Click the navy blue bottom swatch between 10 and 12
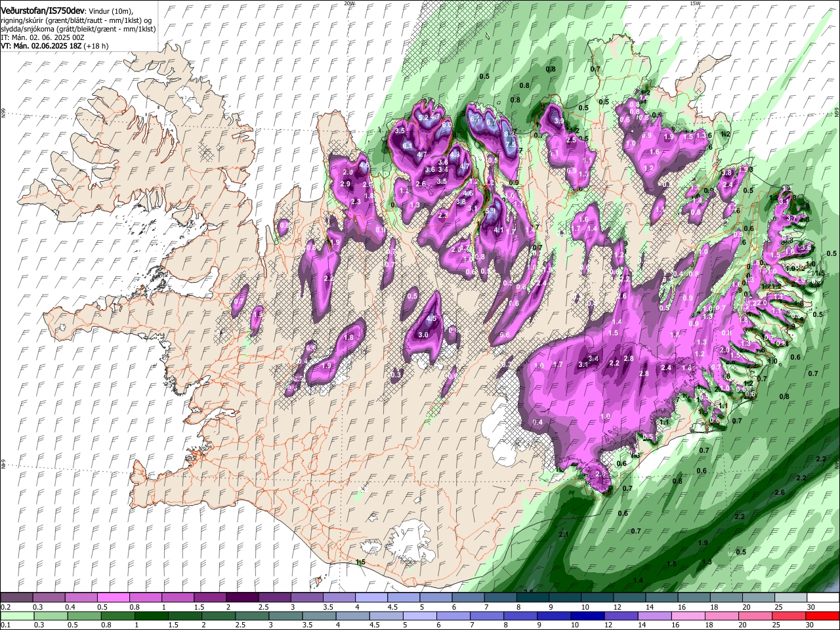 pos(587,616)
